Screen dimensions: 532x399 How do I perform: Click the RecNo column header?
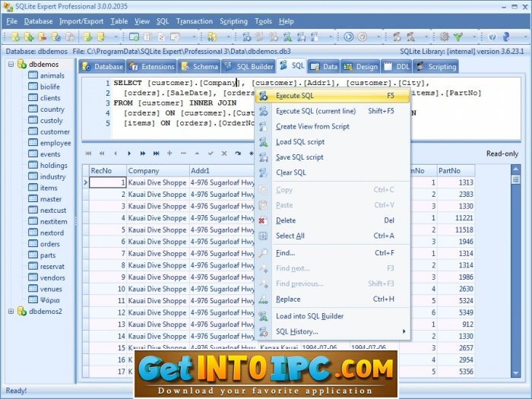(108, 171)
